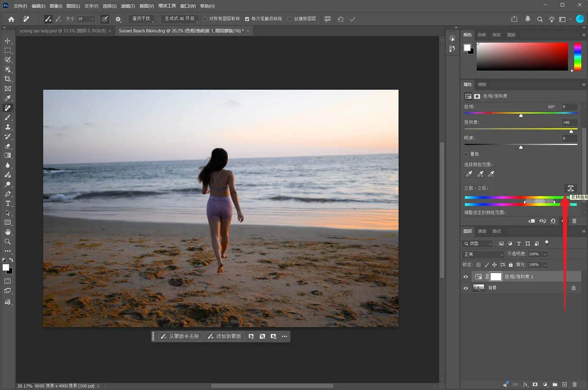This screenshot has width=588, height=390.
Task: Reset adjustment to defaults in Properties panel
Action: tap(553, 221)
